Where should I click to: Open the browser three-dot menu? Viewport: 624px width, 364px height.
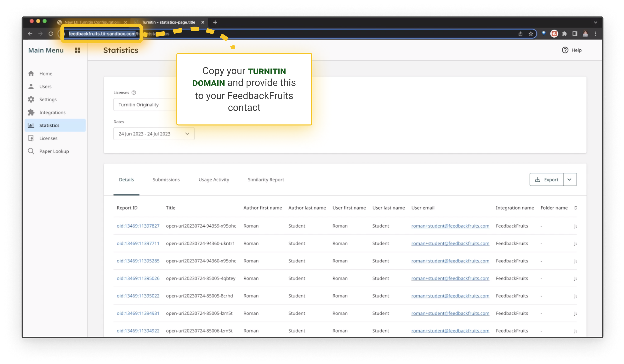coord(596,34)
